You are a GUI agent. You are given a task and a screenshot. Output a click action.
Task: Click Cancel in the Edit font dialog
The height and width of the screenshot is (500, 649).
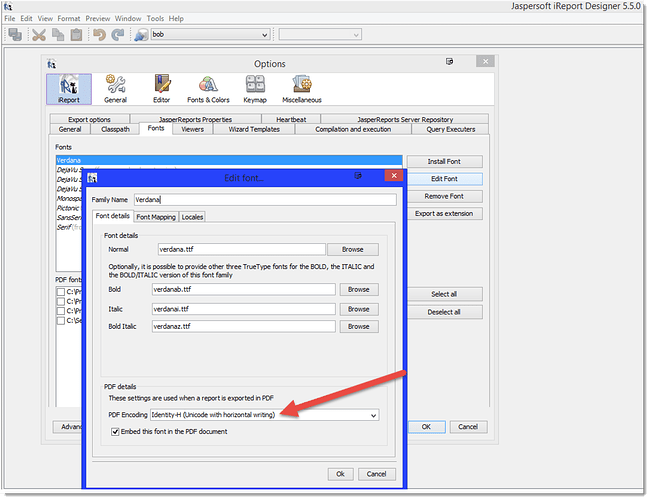(x=376, y=474)
